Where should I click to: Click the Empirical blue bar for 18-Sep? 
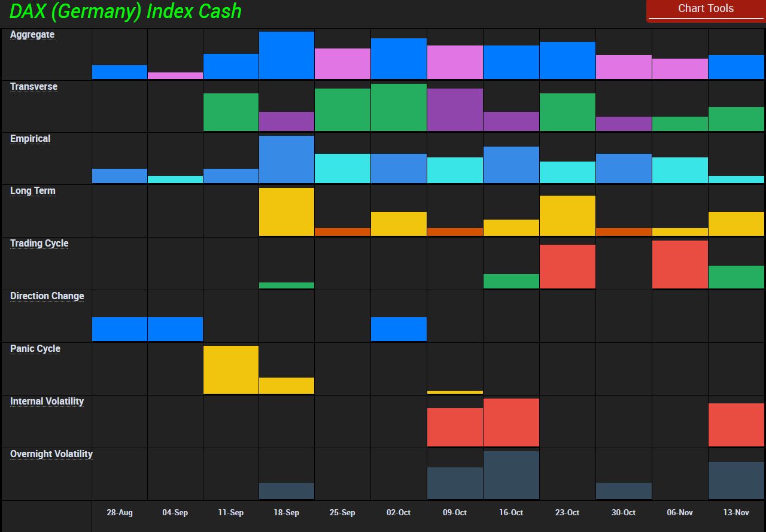click(x=287, y=159)
